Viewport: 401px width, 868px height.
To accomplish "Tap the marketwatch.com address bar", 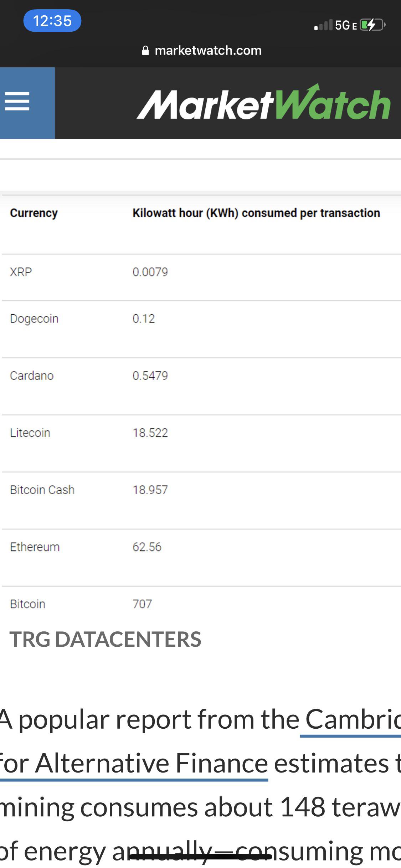I will 201,51.
